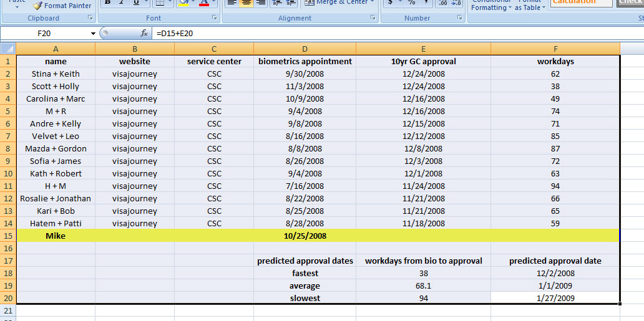Click the 'fastest' label cell
The image size is (644, 321).
point(305,273)
